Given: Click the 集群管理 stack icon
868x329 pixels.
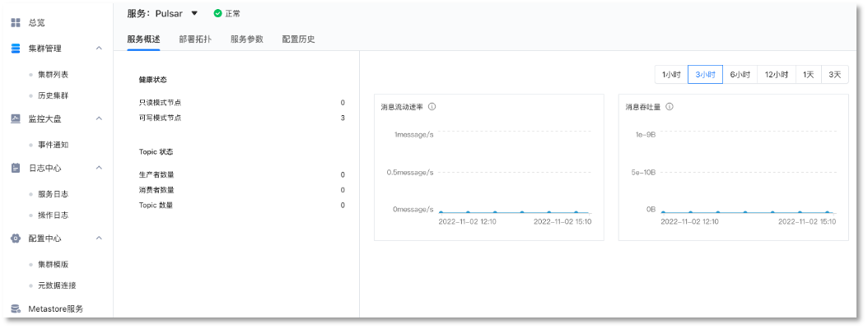Looking at the screenshot, I should pos(16,48).
